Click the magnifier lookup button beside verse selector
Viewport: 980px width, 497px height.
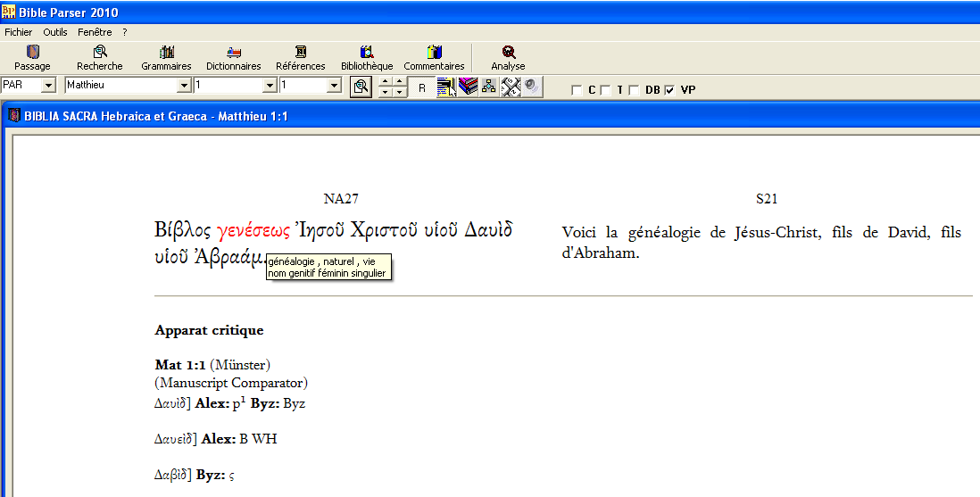[361, 87]
